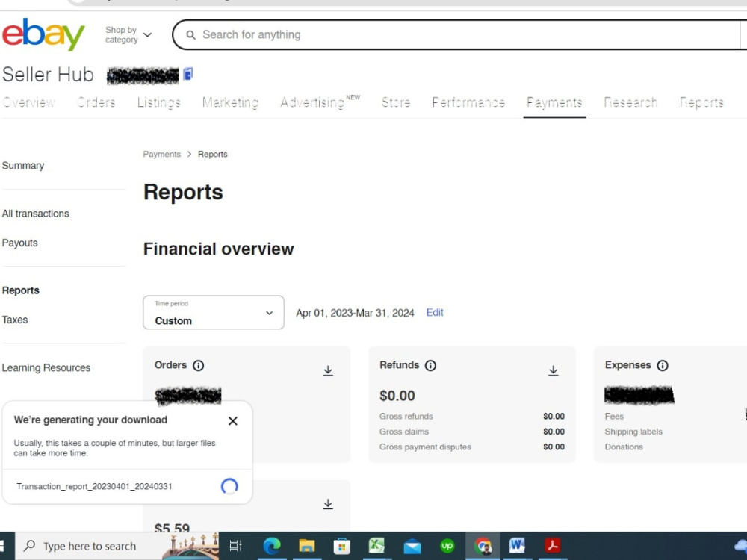Viewport: 747px width, 560px height.
Task: Open Summary in left sidebar
Action: [23, 166]
